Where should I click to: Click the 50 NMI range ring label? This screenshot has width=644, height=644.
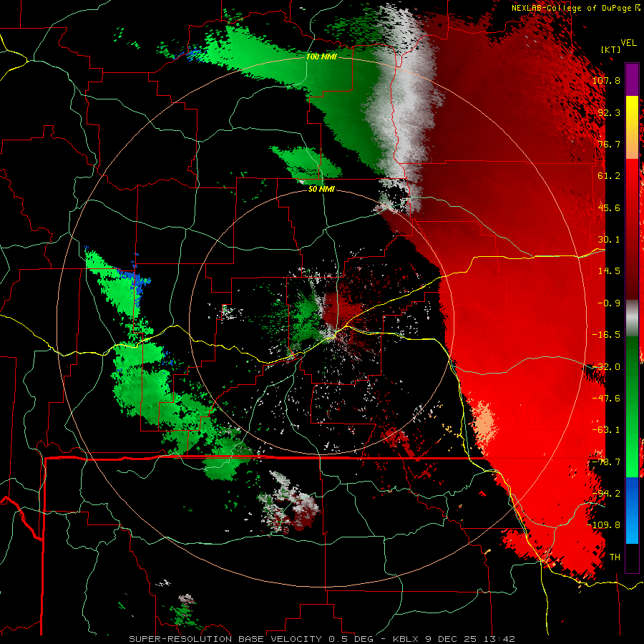pos(321,190)
